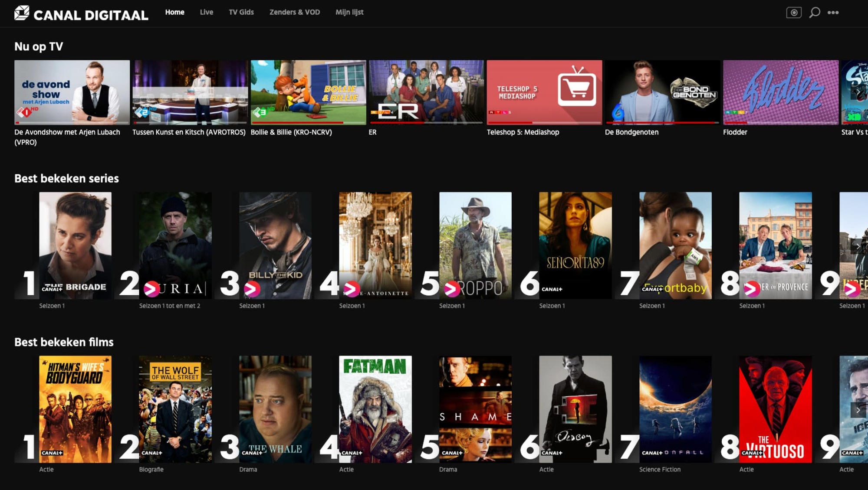Image resolution: width=868 pixels, height=490 pixels.
Task: Open the Fatman film poster
Action: pos(375,409)
